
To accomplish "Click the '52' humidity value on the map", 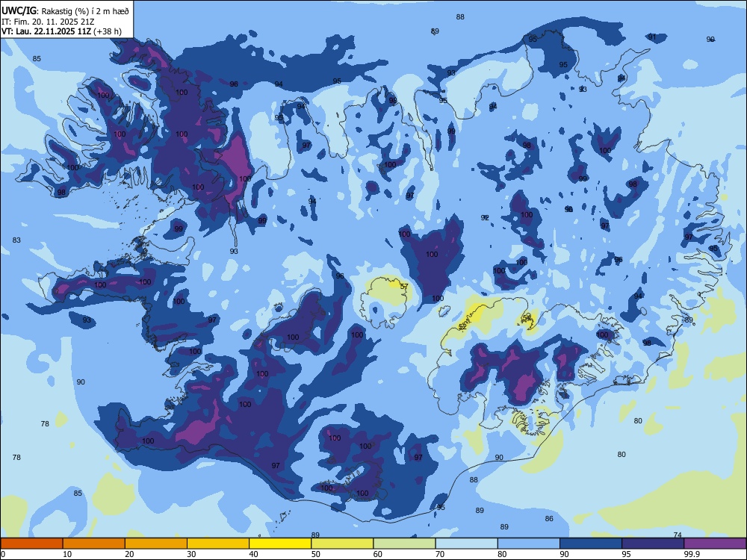I will (x=462, y=327).
